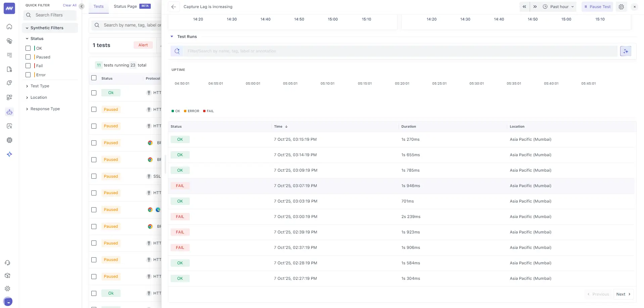Refresh the test runs list
The image size is (644, 308).
coord(177,51)
